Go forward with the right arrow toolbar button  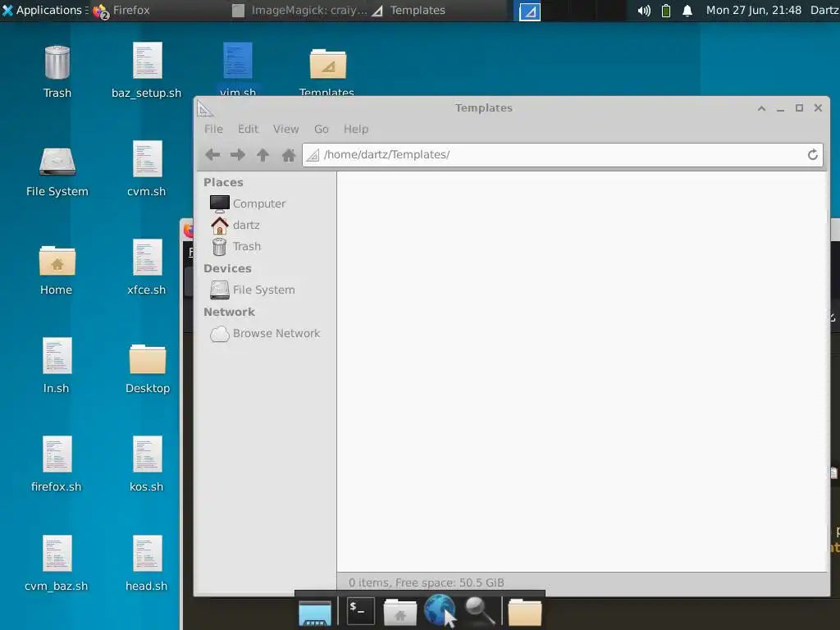(238, 155)
